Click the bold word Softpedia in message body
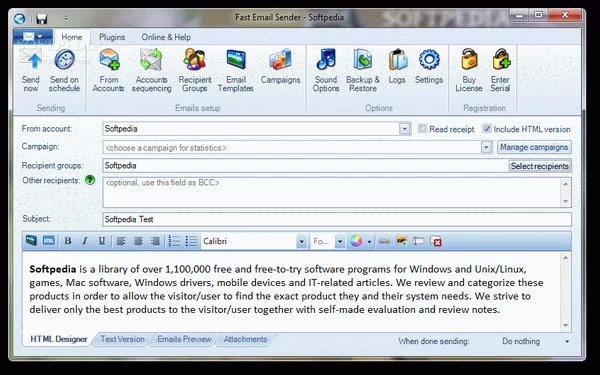The image size is (600, 375). point(53,269)
